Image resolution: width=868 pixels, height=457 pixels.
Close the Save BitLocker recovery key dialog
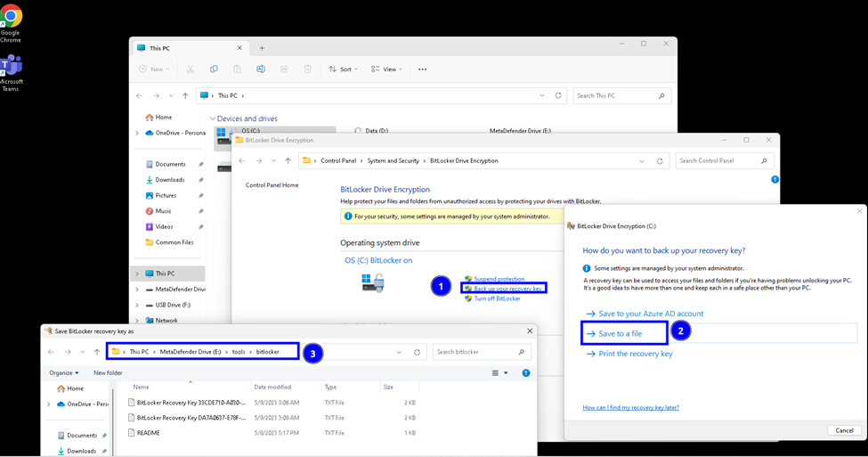point(530,331)
